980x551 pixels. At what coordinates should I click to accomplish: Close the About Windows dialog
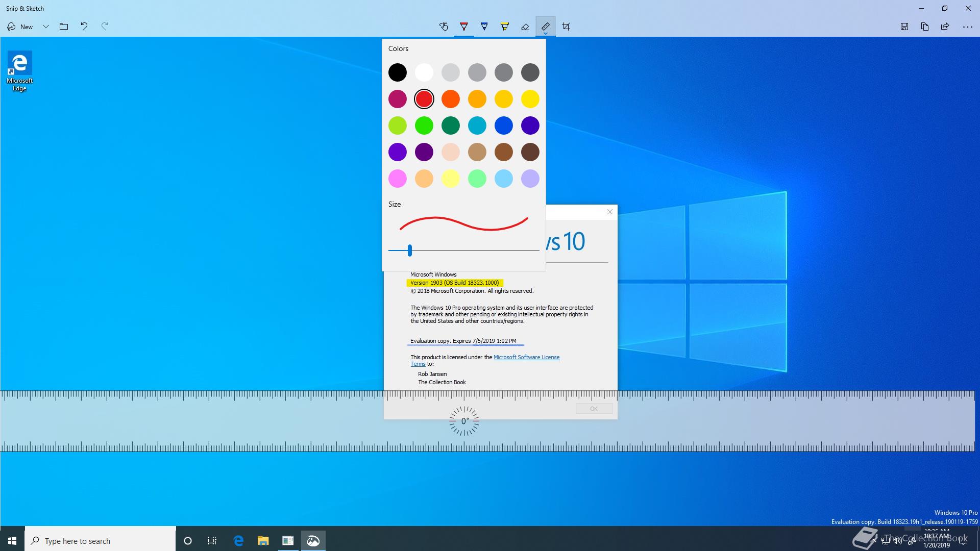point(610,212)
